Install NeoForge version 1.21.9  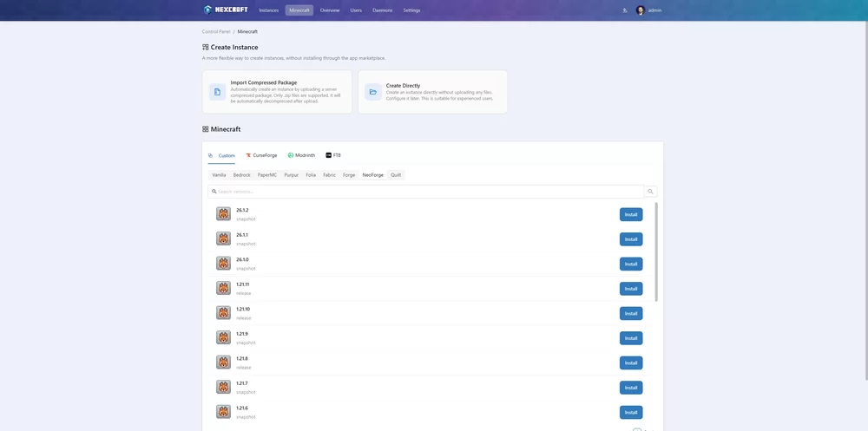[x=631, y=338]
